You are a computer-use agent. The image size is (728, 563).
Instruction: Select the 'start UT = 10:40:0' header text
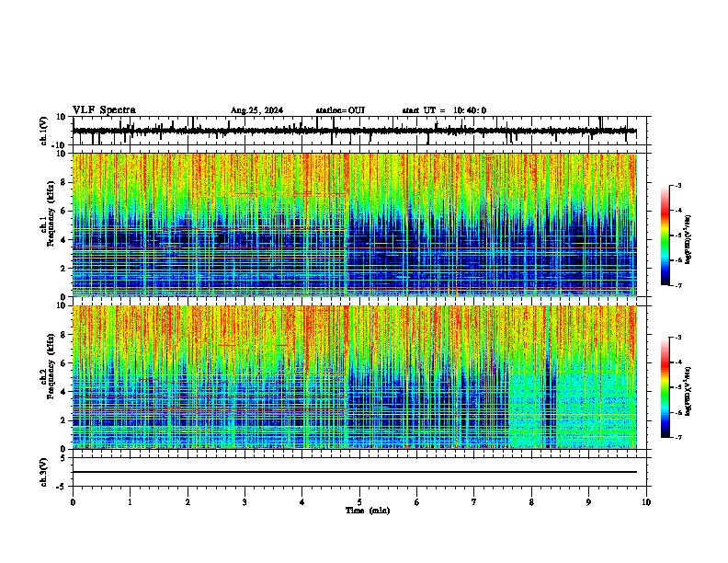444,110
